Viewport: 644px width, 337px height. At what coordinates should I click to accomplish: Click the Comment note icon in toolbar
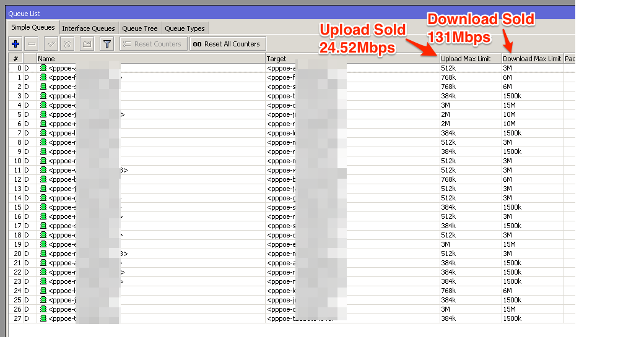[x=87, y=44]
